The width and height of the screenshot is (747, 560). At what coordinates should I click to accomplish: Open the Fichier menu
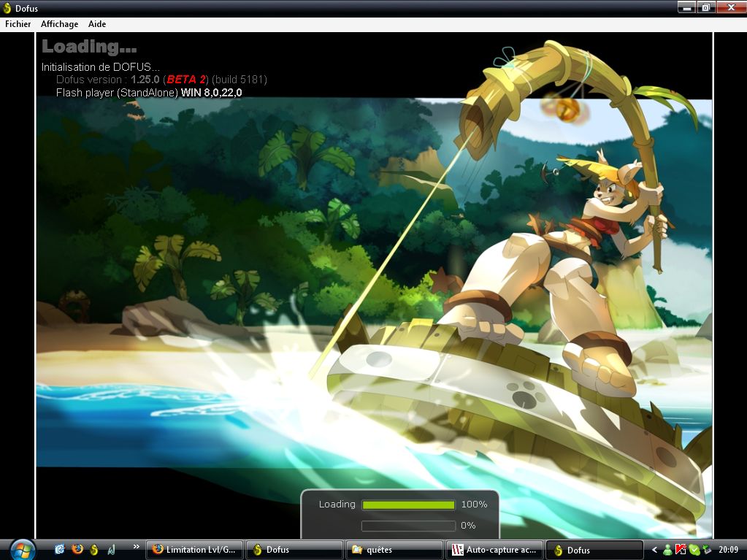tap(18, 24)
